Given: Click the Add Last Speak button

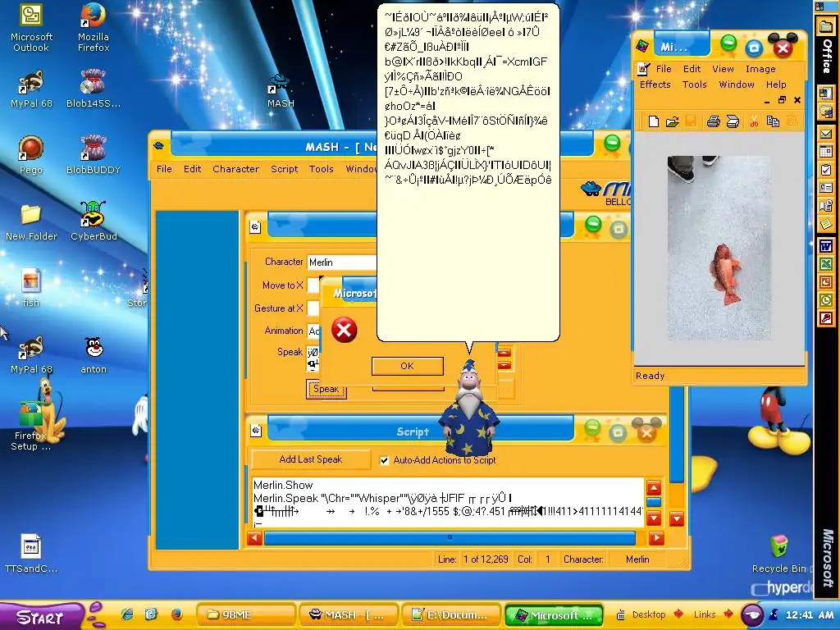Looking at the screenshot, I should 311,459.
